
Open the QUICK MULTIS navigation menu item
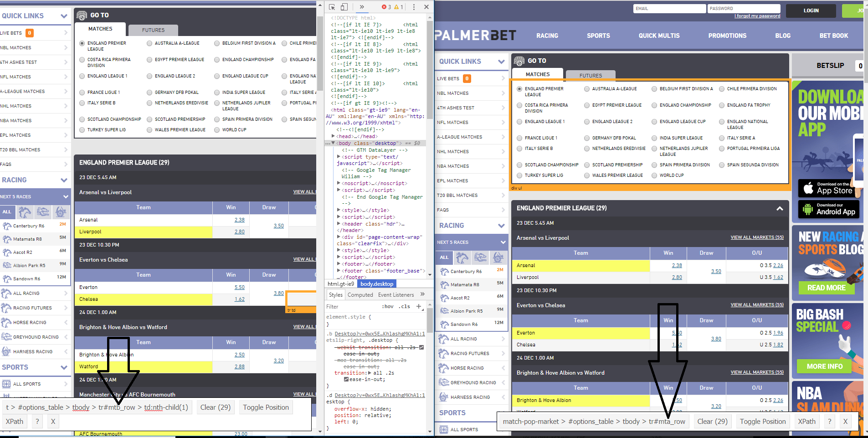coord(659,36)
